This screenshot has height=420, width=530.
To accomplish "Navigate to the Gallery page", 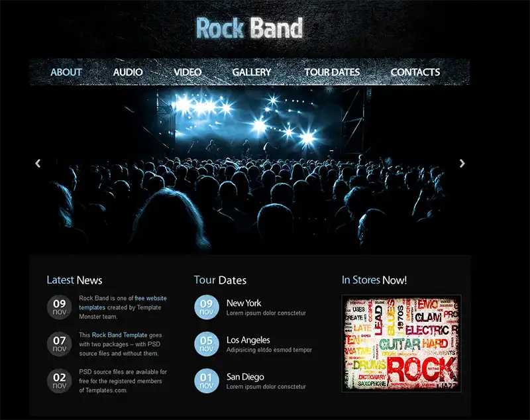I will 252,72.
